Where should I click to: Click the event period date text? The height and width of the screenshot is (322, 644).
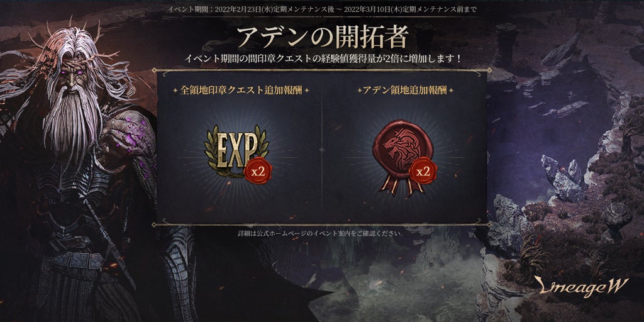322,9
